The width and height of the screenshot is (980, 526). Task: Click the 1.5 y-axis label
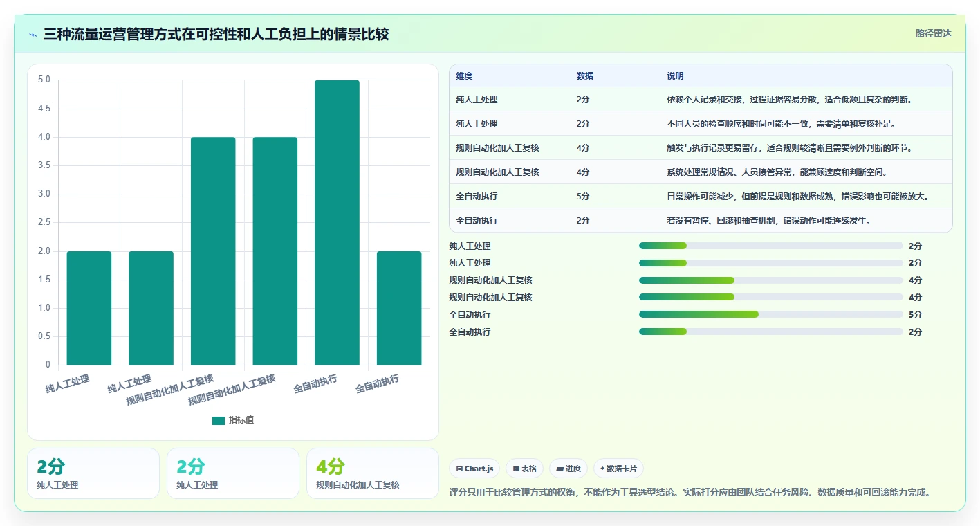tap(44, 280)
